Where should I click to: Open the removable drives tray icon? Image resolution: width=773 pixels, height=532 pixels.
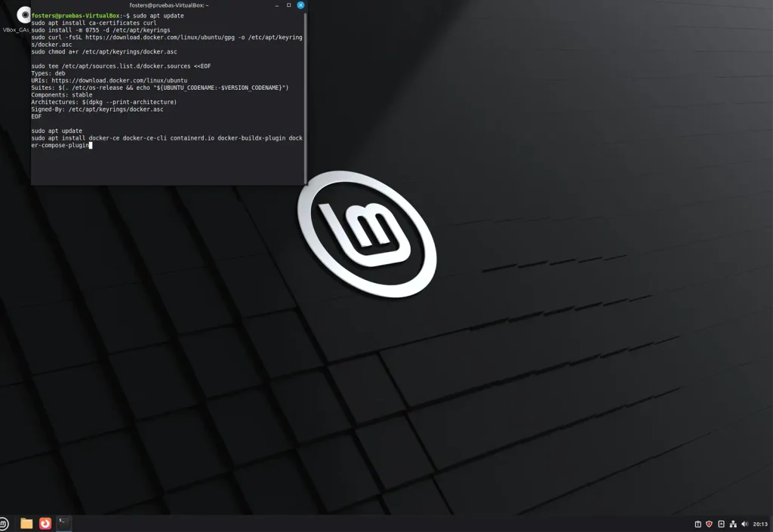coord(721,524)
